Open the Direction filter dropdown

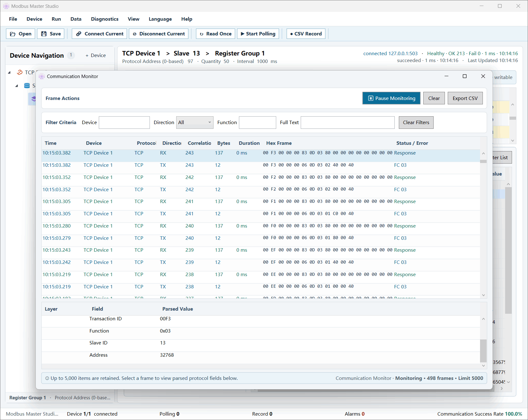pyautogui.click(x=195, y=123)
